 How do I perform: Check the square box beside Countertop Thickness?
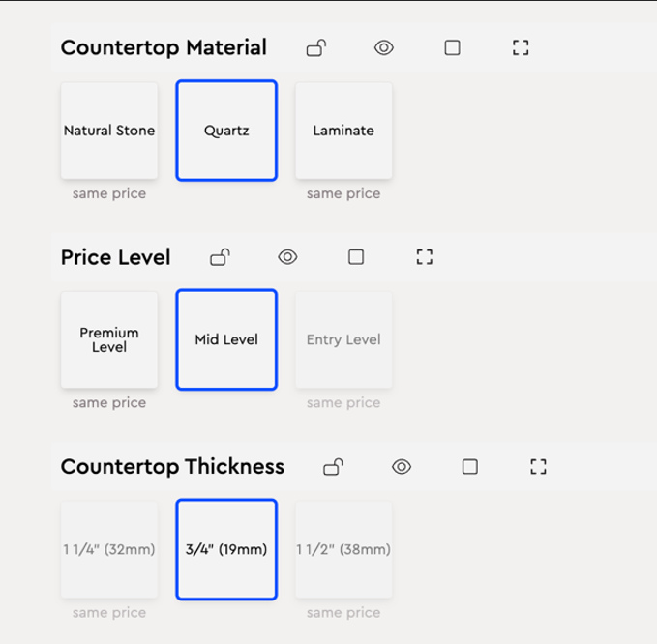[470, 467]
